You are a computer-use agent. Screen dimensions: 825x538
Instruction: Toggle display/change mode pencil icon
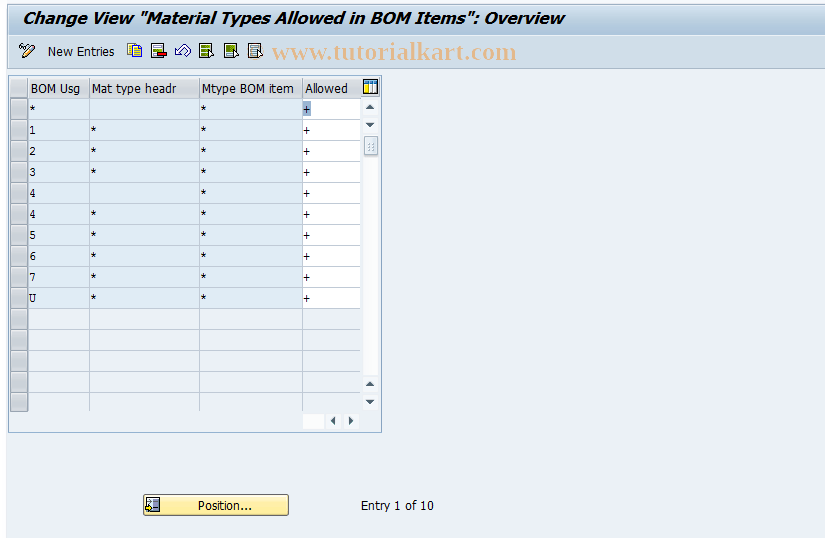(27, 51)
